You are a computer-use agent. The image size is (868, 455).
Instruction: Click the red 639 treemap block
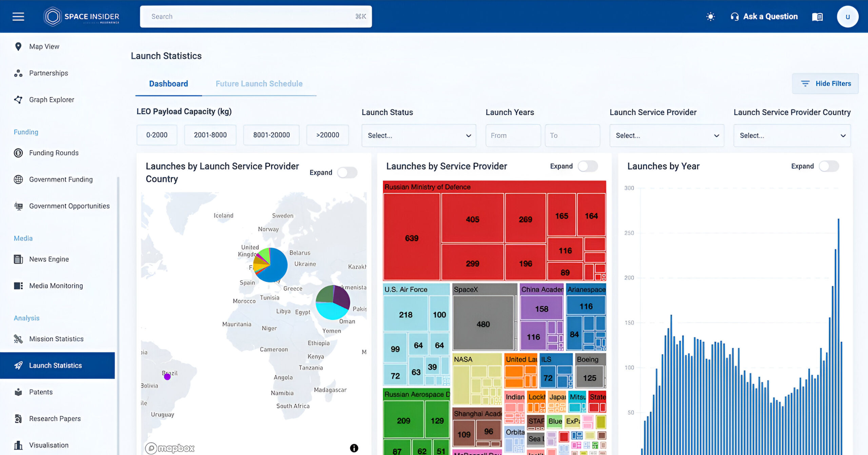pos(412,237)
